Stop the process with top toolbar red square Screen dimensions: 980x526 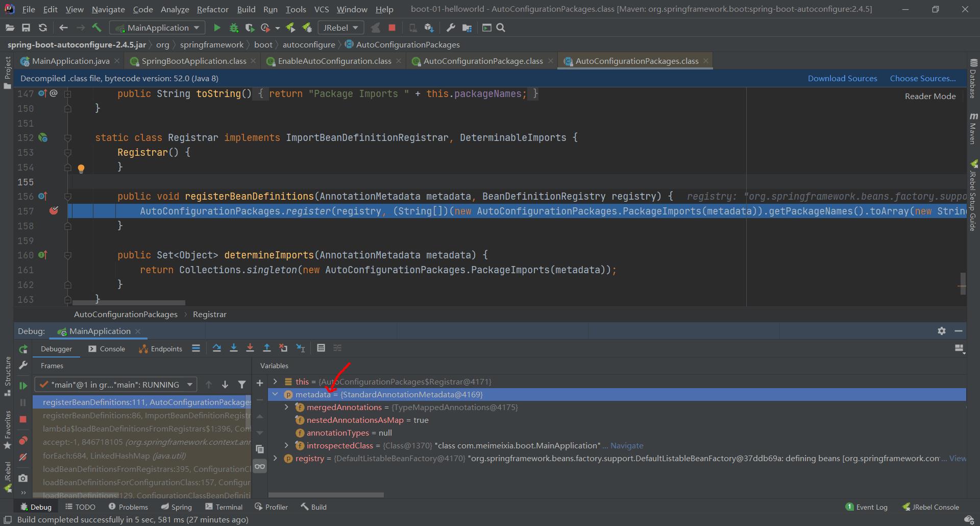(x=392, y=28)
